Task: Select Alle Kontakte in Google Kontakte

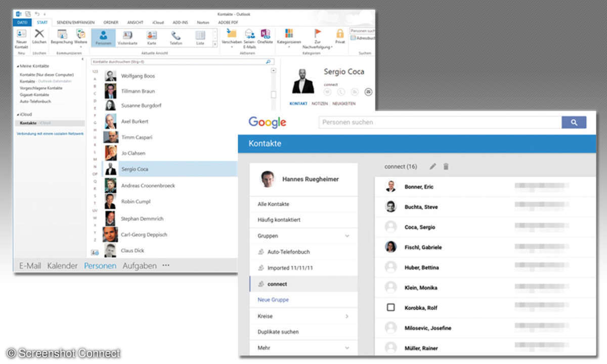Action: click(274, 204)
